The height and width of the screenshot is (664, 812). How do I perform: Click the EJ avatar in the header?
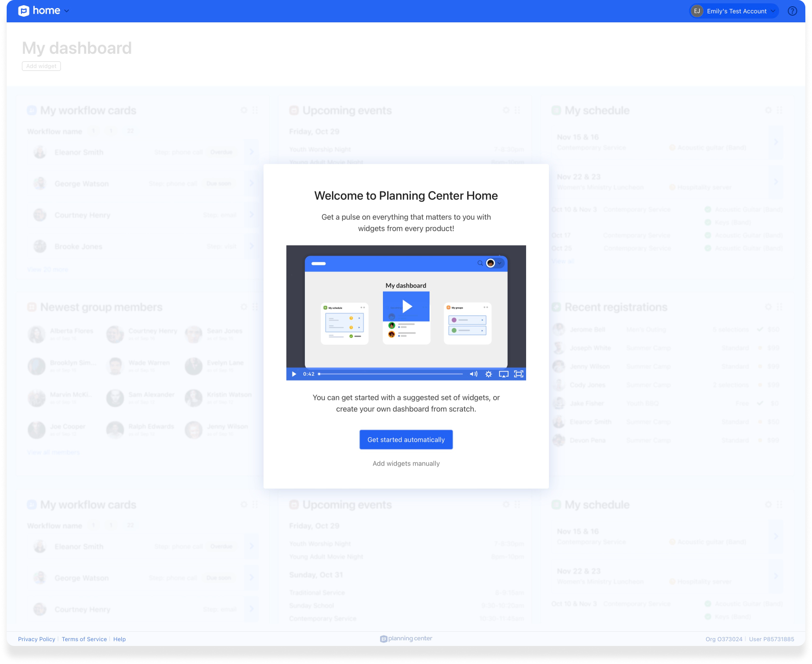pos(697,11)
